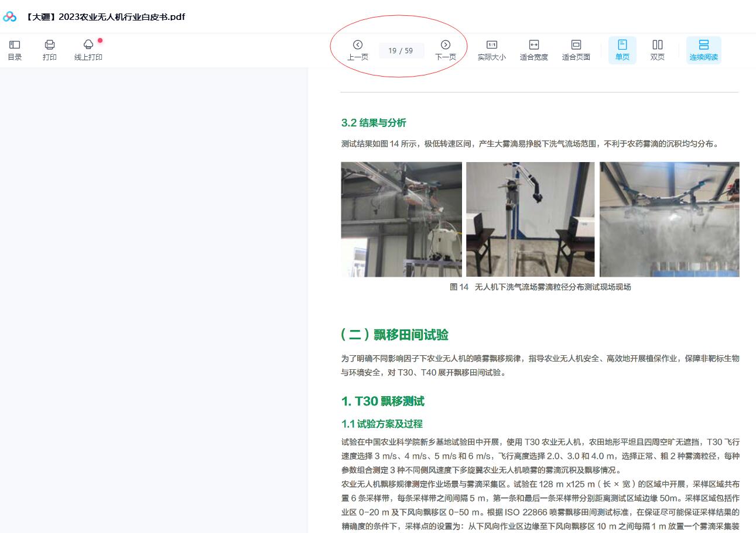
Task: Toggle 连续阅读 continuous reading mode
Action: point(703,50)
